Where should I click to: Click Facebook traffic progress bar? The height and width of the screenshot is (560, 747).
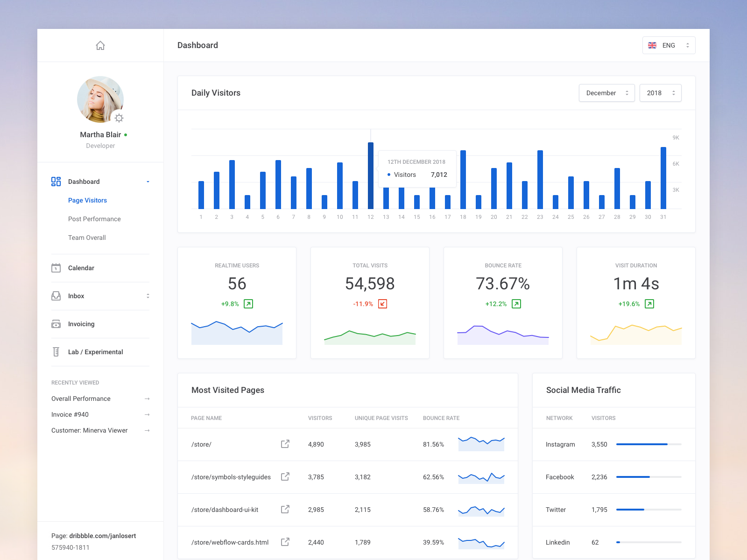click(x=649, y=477)
